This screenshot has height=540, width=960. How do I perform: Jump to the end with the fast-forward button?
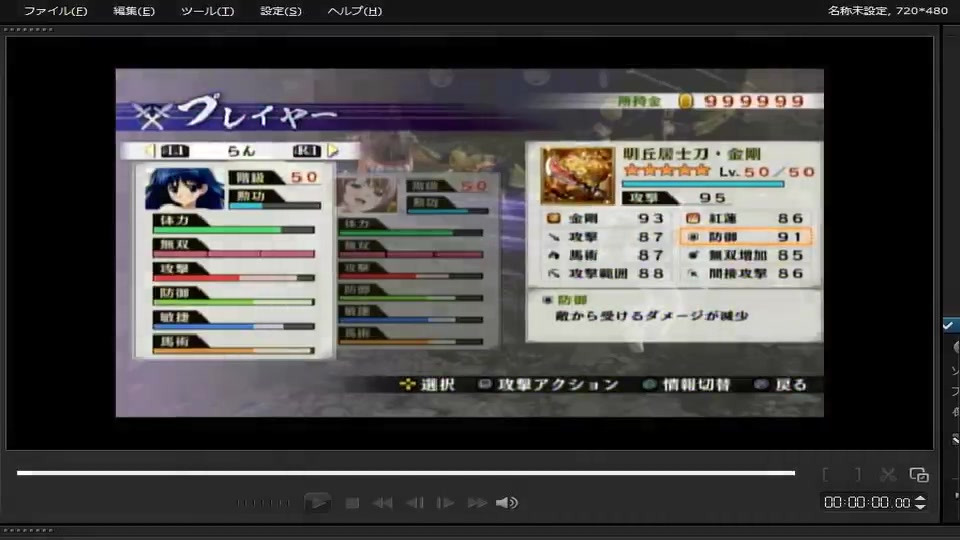point(477,503)
